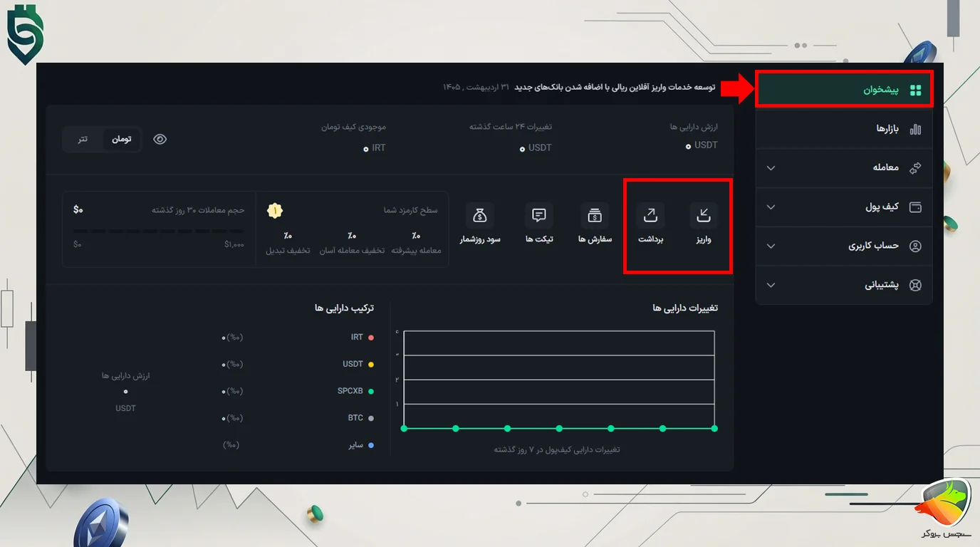
Task: Click the پشتیبانی lifebuoy icon
Action: [x=916, y=285]
